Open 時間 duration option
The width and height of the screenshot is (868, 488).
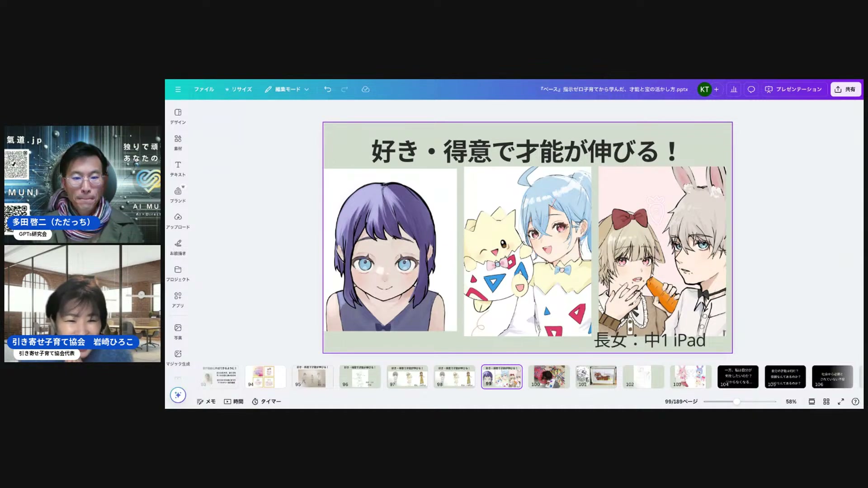(x=234, y=401)
